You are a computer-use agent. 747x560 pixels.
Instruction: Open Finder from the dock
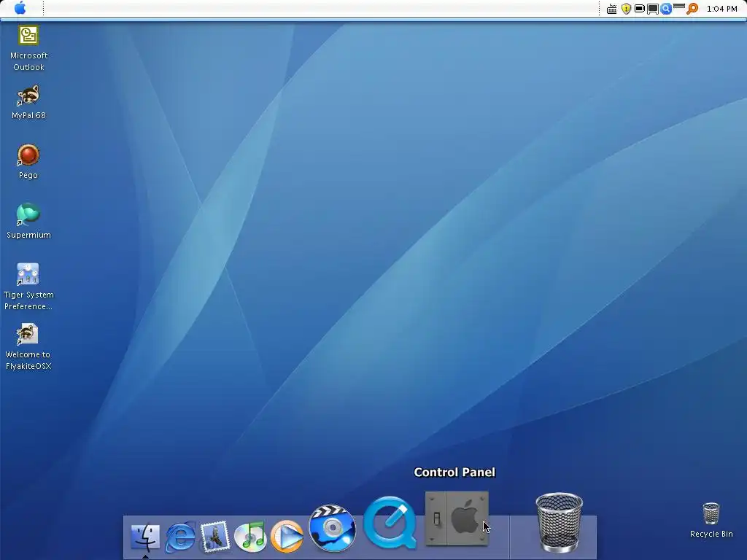pyautogui.click(x=145, y=537)
